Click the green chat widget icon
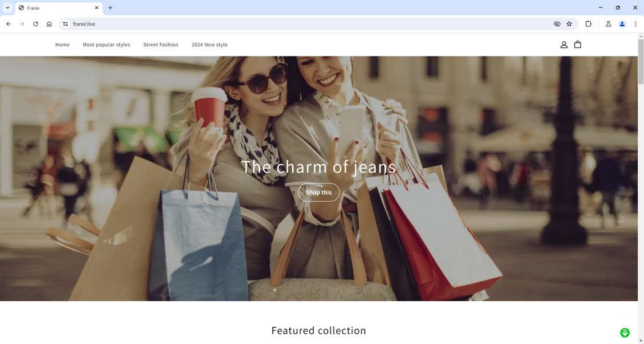Viewport: 644px width, 344px height. click(x=625, y=333)
